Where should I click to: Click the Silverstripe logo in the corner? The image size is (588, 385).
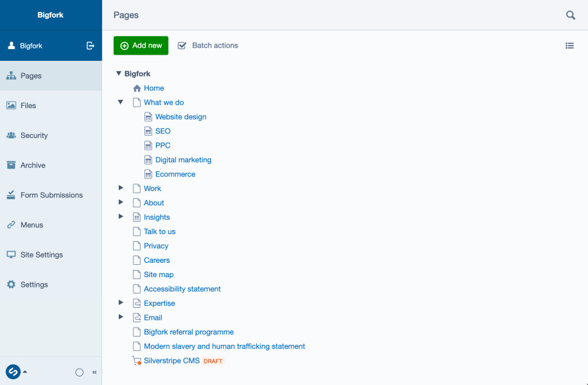point(12,371)
